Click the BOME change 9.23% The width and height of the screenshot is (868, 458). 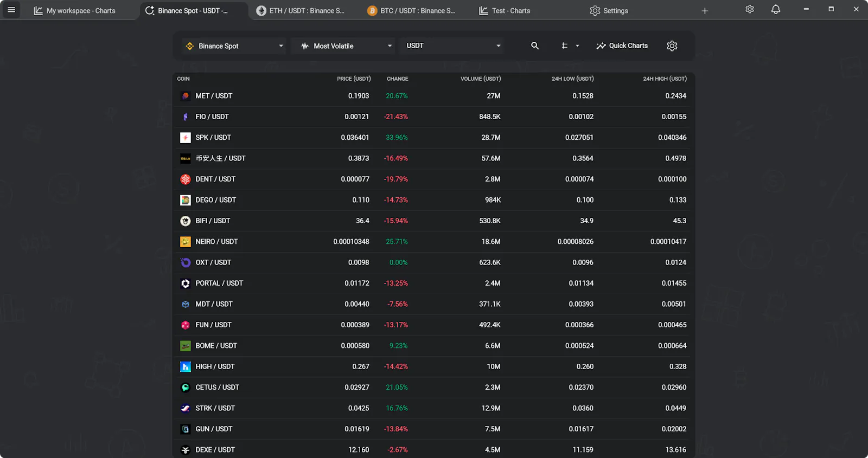[399, 346]
